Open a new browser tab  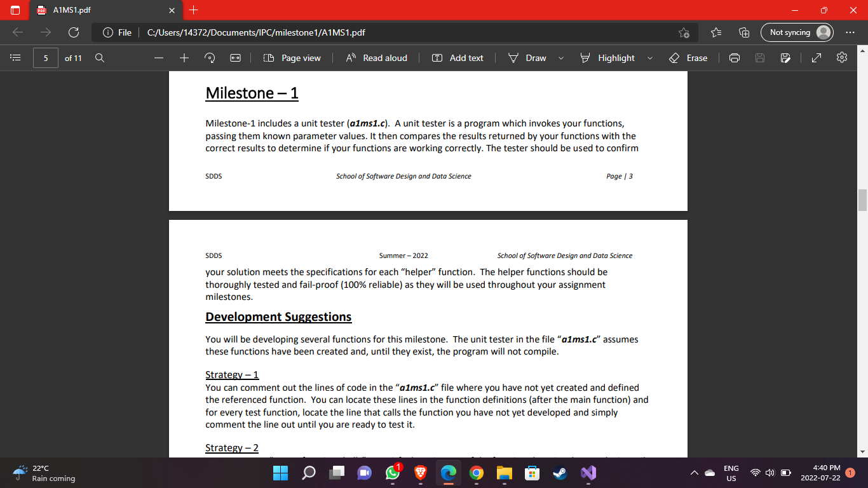click(x=194, y=10)
